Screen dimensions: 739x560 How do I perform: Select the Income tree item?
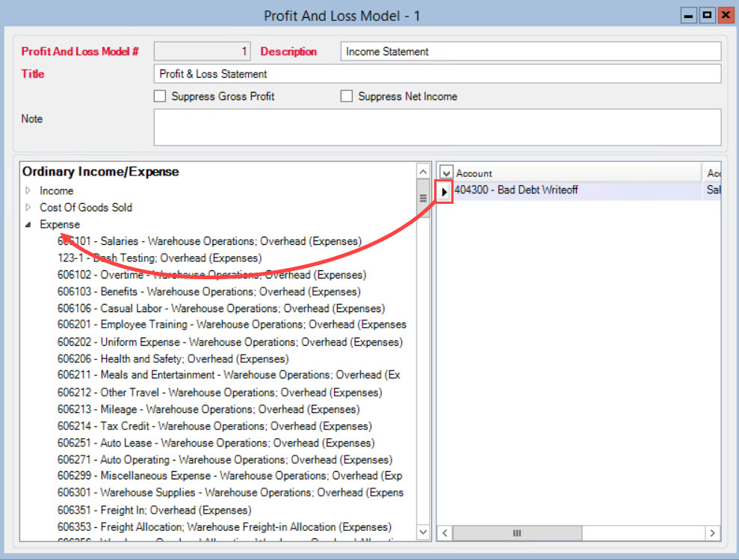point(57,190)
